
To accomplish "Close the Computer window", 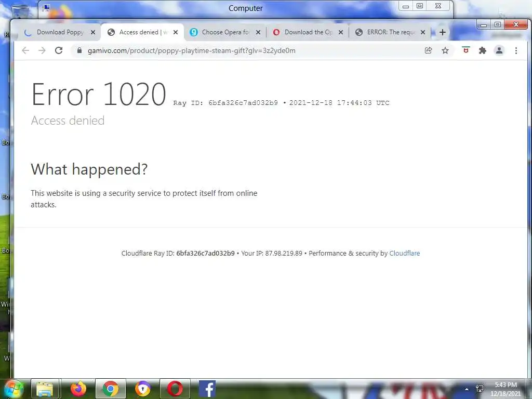I will 438,6.
